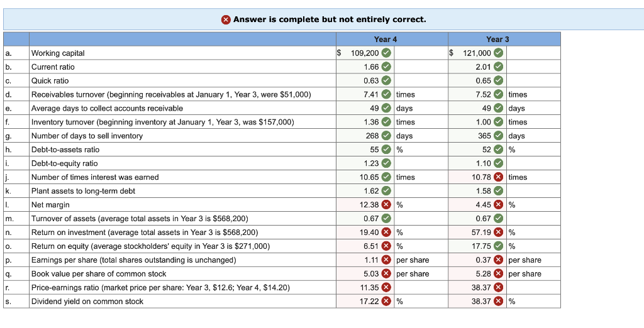644x328 pixels.
Task: Click the Year 3 plant assets field 1.58
Action: (478, 191)
